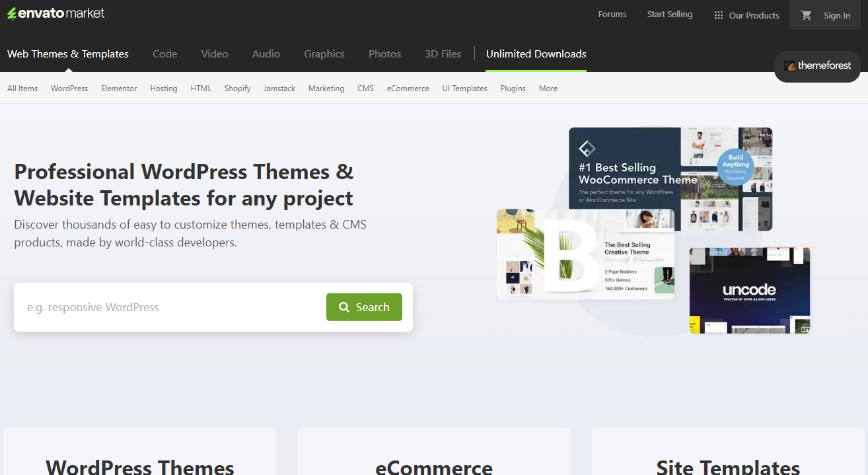Open the Marketing category menu
This screenshot has height=475, width=868.
pos(326,89)
